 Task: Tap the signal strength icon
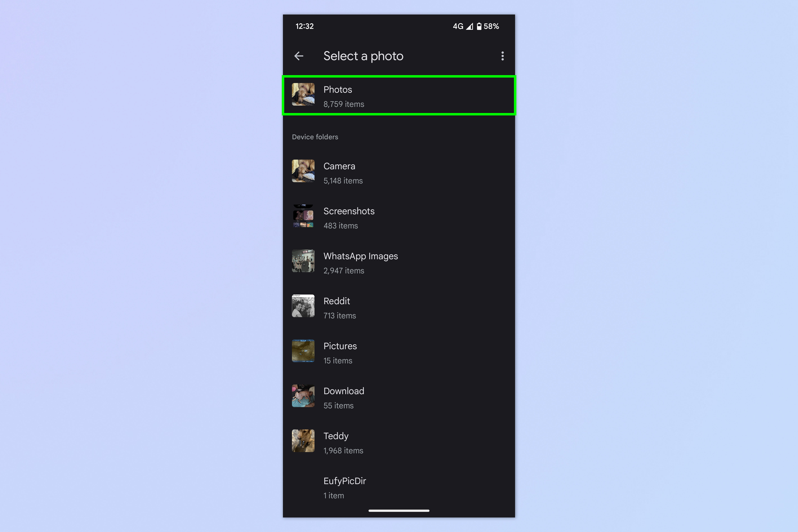(x=469, y=26)
